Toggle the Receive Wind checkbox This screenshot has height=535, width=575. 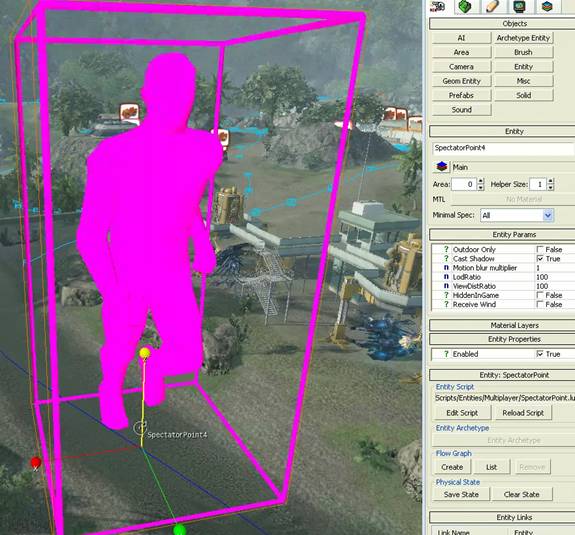click(x=540, y=304)
